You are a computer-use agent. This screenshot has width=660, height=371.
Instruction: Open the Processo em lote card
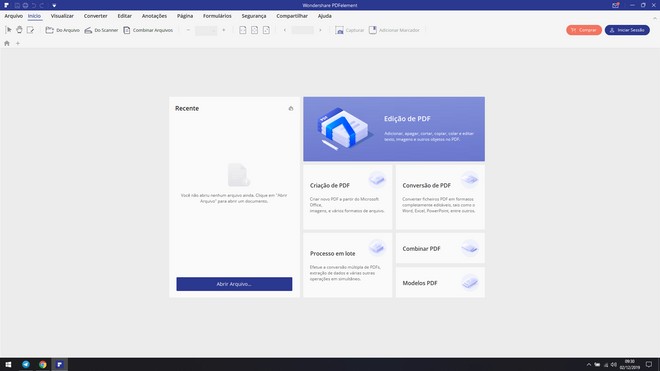[x=348, y=265]
